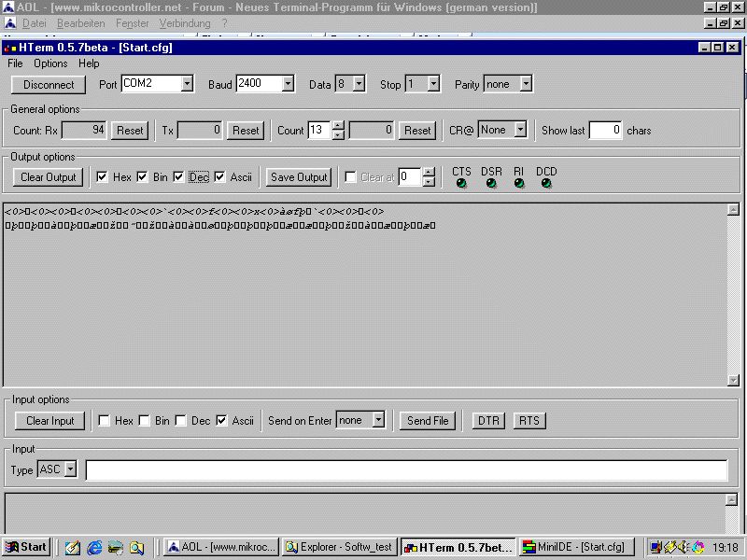Open the Baud 2400 dropdown
This screenshot has height=560, width=747.
(288, 84)
